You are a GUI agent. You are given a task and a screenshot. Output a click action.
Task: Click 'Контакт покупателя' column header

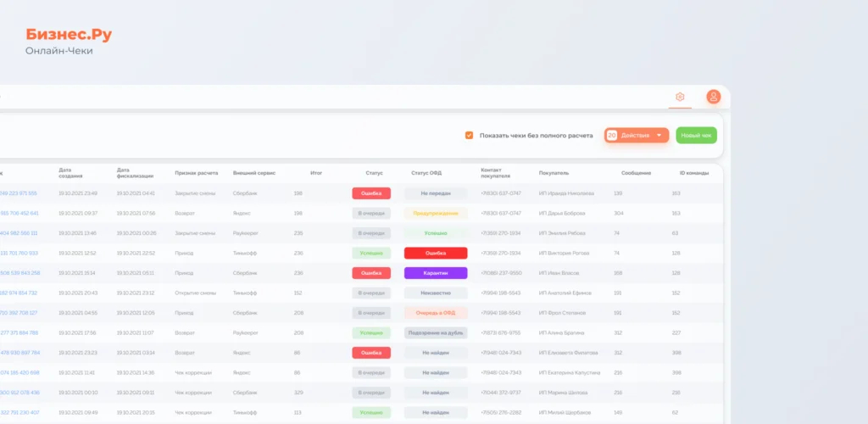point(495,173)
